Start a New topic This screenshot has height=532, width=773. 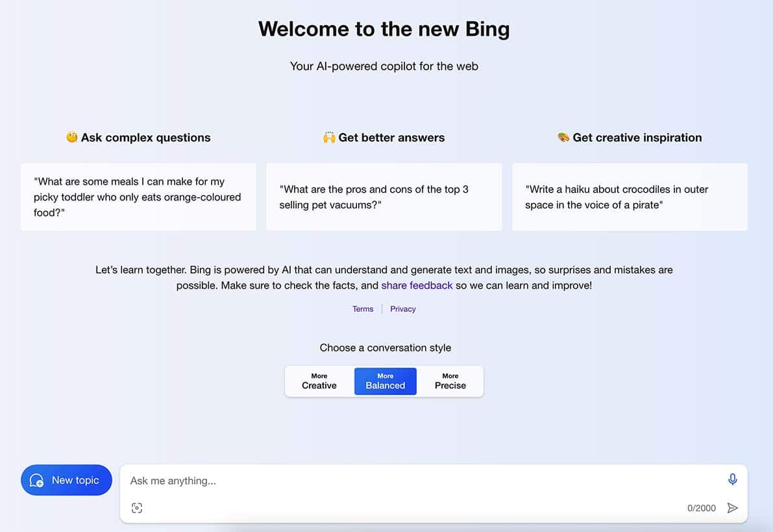click(x=66, y=480)
